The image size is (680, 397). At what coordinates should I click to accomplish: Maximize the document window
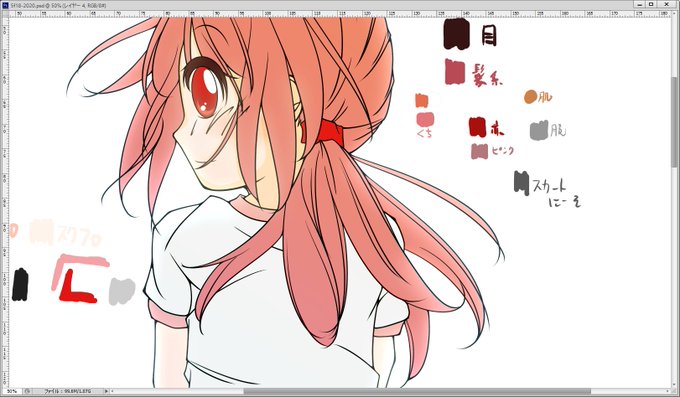(x=651, y=4)
